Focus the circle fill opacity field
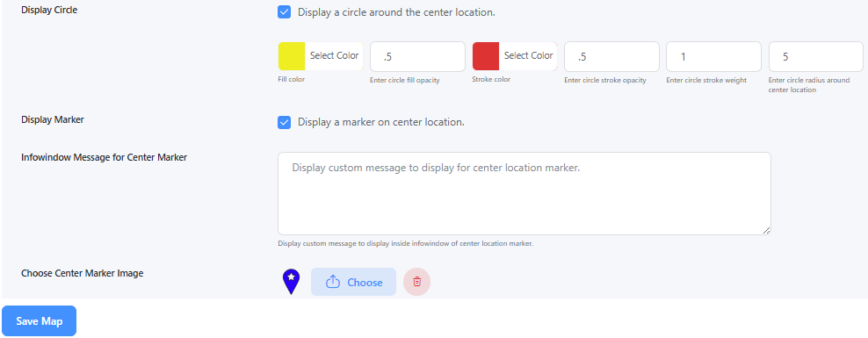This screenshot has height=338, width=868. click(x=417, y=56)
